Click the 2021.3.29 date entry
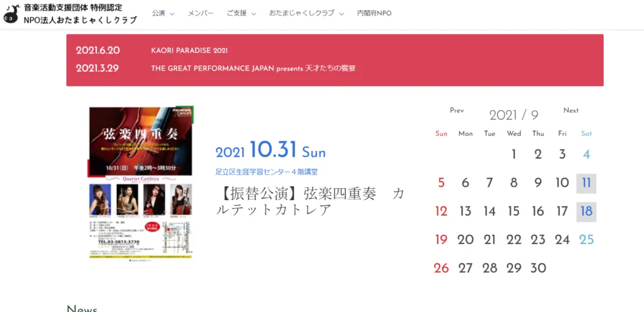 [x=97, y=69]
